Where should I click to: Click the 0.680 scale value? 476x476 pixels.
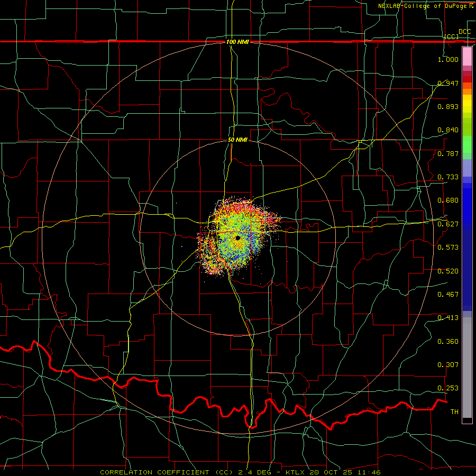point(448,200)
